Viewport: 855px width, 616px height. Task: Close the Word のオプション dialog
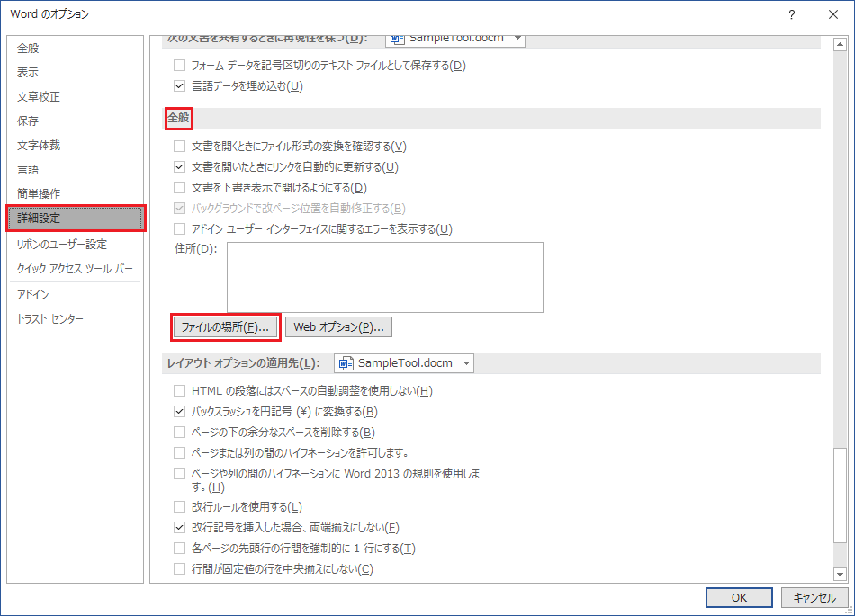833,14
